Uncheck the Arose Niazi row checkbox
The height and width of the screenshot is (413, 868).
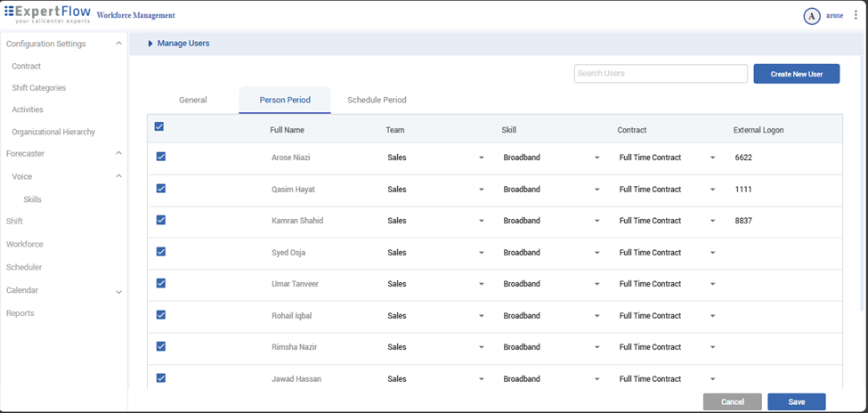[160, 157]
